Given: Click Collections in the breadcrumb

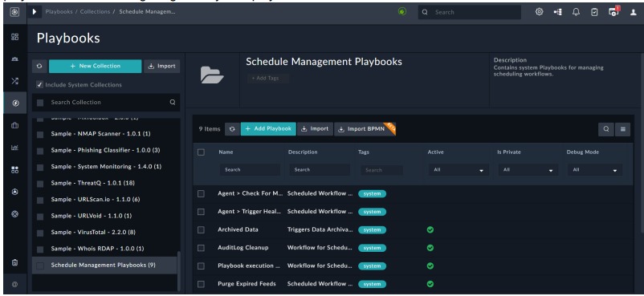Looking at the screenshot, I should pyautogui.click(x=95, y=12).
